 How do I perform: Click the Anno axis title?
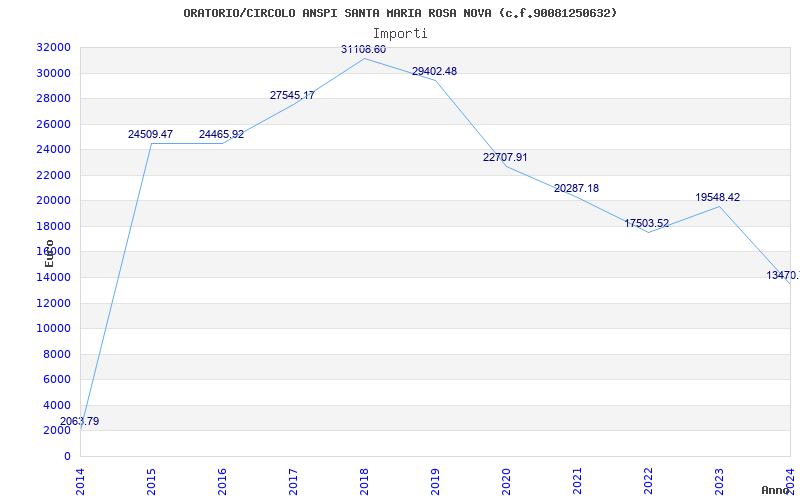tap(775, 490)
